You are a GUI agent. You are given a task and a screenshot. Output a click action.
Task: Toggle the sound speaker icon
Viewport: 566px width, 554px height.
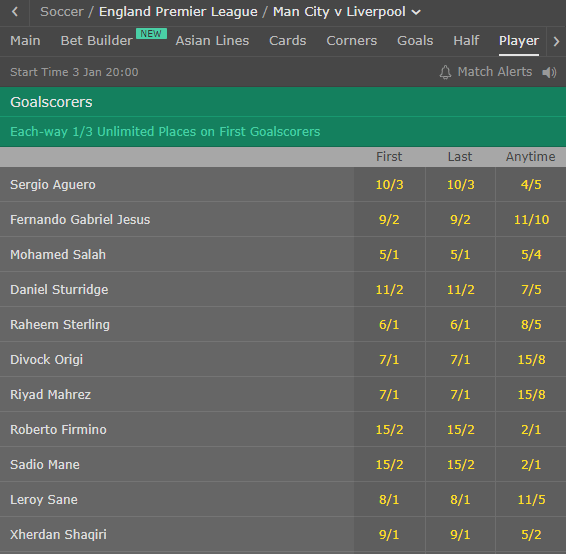click(x=549, y=72)
